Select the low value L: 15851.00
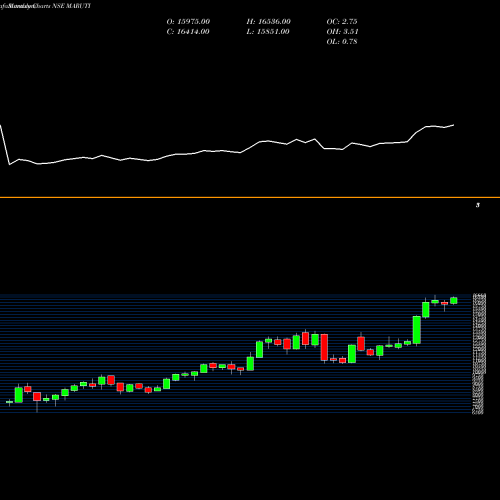Screen dimensions: 500x500 click(268, 32)
